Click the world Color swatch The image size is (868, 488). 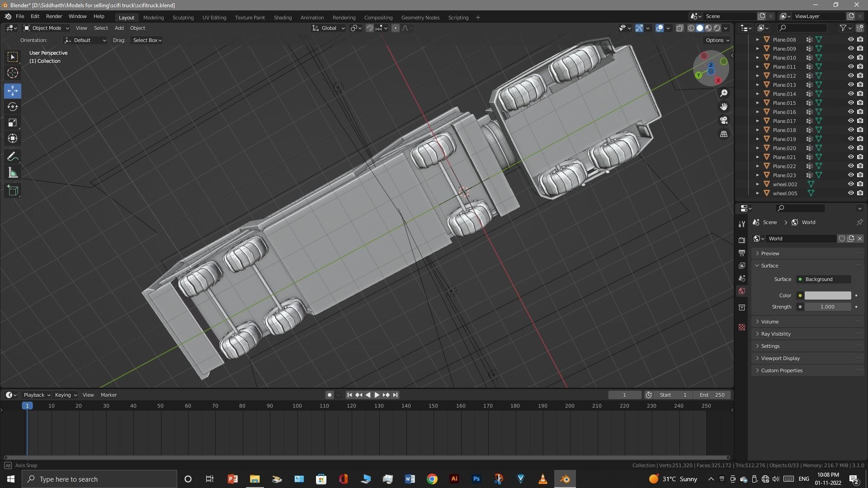tap(827, 296)
